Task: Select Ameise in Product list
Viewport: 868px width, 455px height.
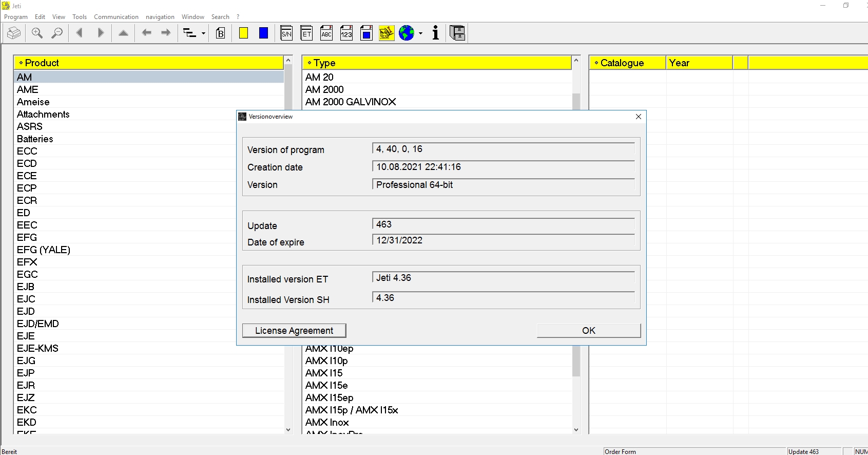Action: coord(148,102)
